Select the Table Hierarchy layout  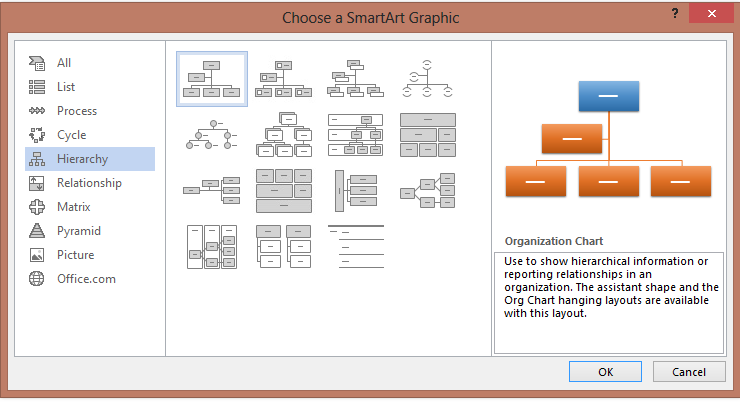(427, 134)
